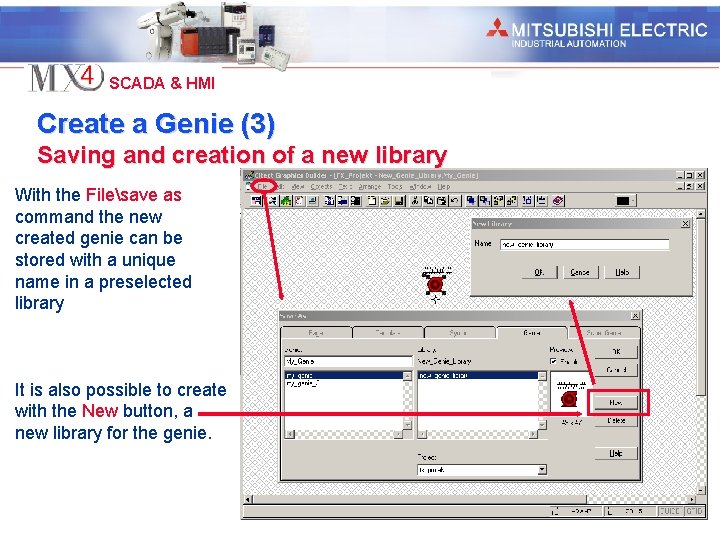Viewport: 720px width, 540px height.
Task: Click OK in the New Library dialog
Action: pos(540,272)
